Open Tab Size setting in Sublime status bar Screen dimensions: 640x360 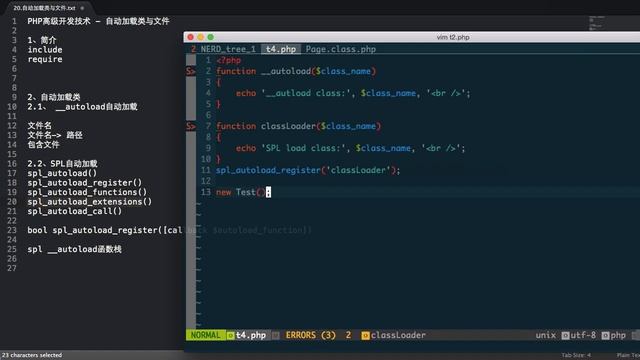click(576, 355)
